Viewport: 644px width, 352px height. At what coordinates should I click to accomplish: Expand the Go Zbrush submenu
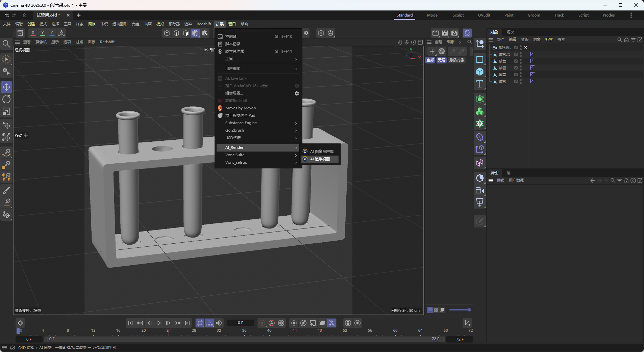(x=259, y=130)
